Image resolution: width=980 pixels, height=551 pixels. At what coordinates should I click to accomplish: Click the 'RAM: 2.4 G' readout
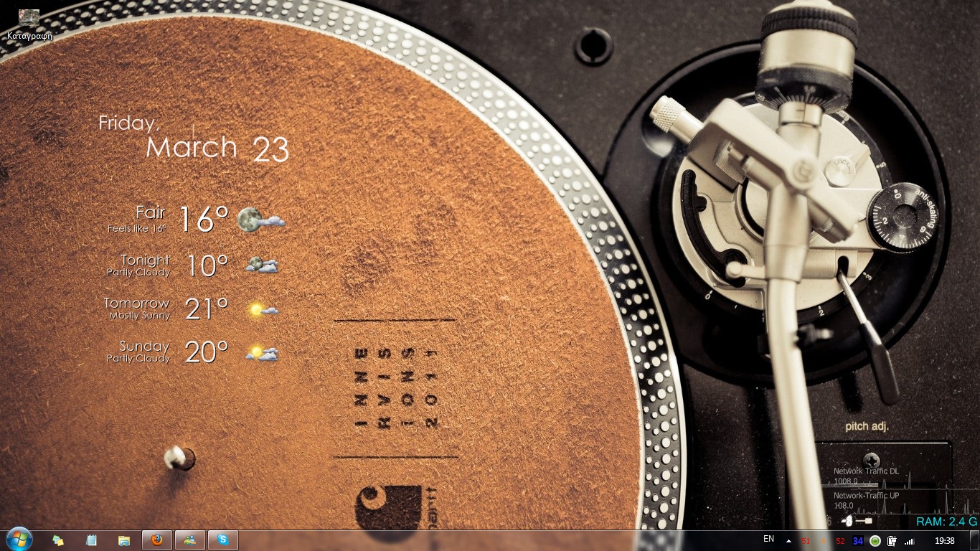(946, 522)
